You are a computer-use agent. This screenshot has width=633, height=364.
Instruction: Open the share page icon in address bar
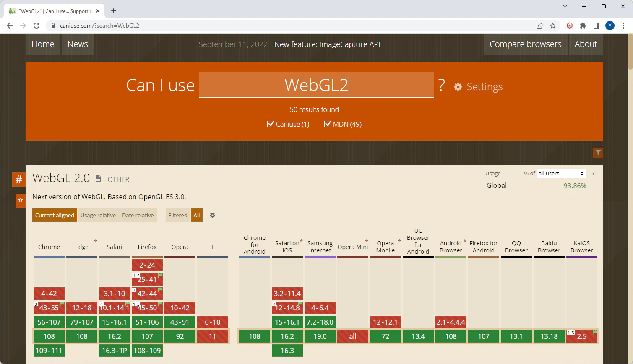coord(539,26)
